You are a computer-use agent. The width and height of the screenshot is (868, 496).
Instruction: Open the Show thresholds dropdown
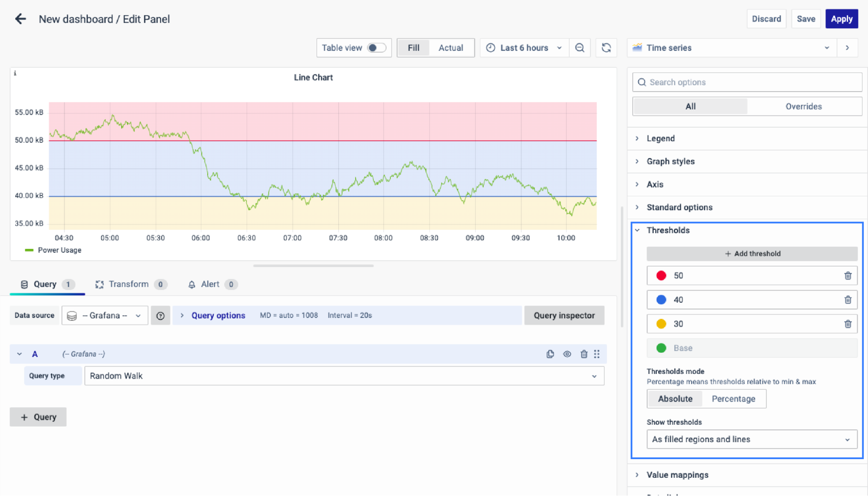click(751, 439)
